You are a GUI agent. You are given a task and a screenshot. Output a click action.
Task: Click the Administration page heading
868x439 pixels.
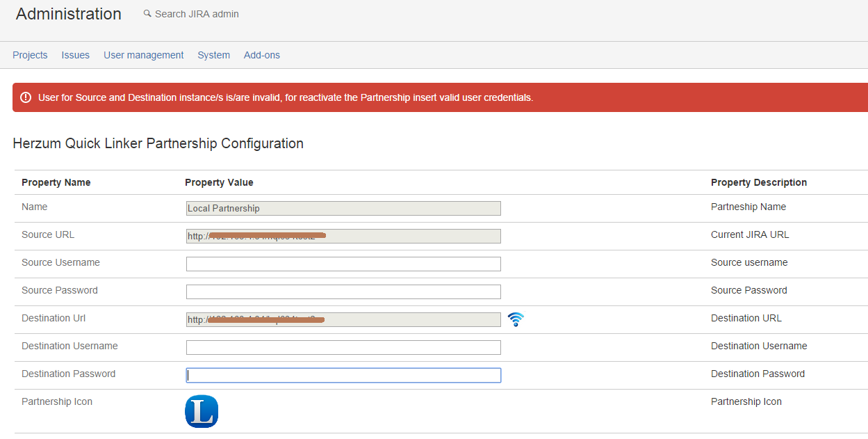(x=69, y=14)
